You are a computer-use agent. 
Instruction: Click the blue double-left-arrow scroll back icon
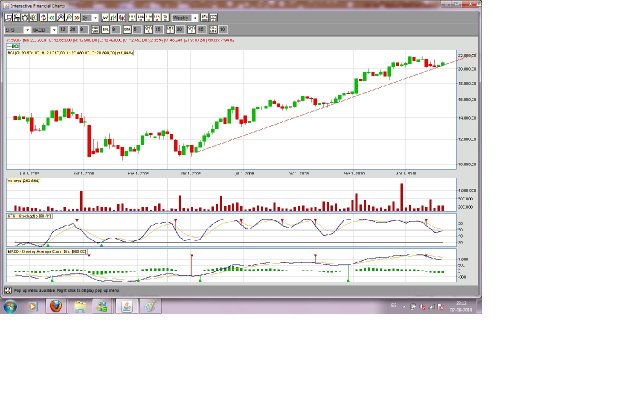(52, 18)
